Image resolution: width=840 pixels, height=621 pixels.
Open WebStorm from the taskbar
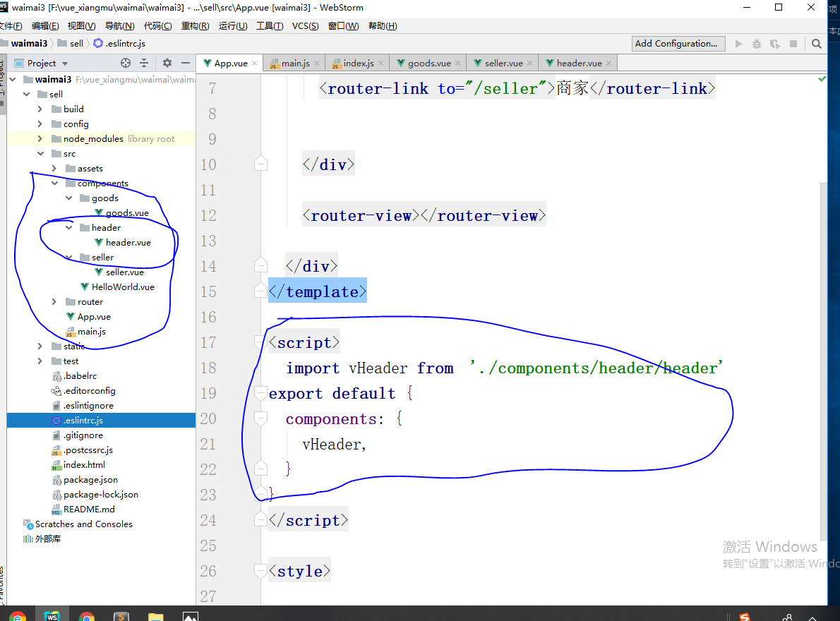click(52, 615)
